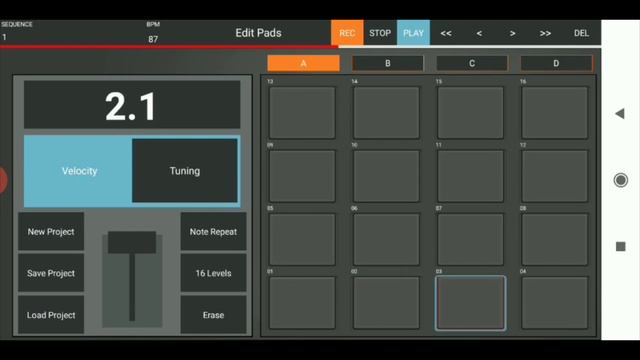This screenshot has height=360, width=640.
Task: Trigger pad 14
Action: tap(386, 112)
